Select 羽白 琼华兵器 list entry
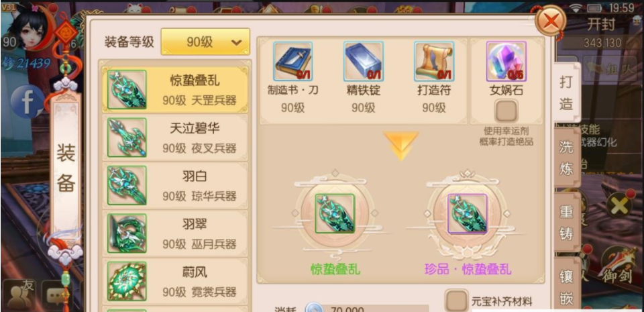 [175, 186]
